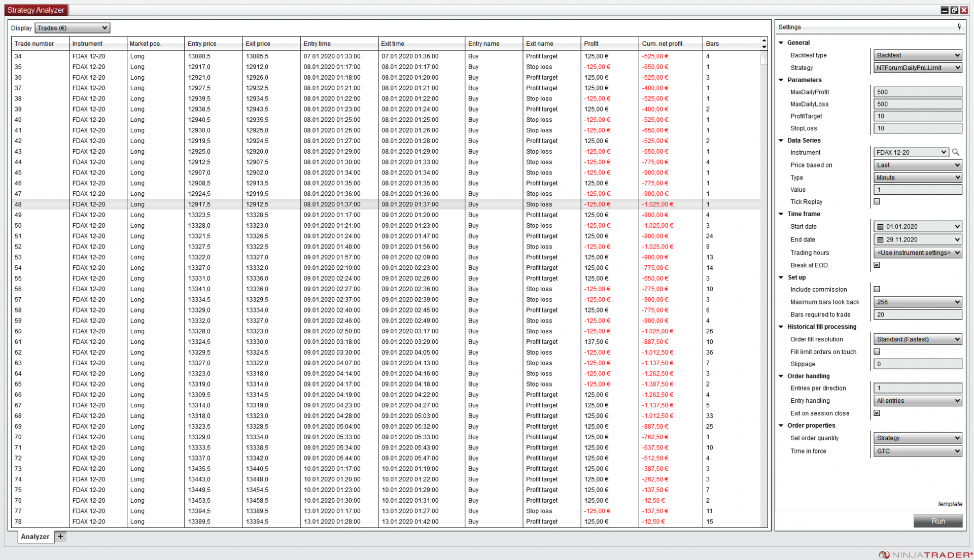974x560 pixels.
Task: Sort by Cum. net profit column header
Action: tap(662, 44)
